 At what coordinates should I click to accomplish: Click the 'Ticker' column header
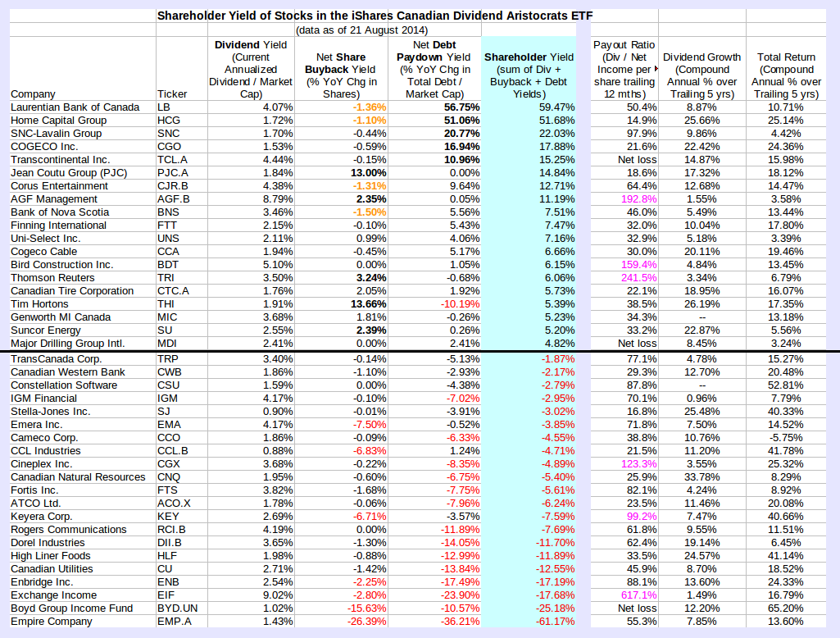click(x=172, y=93)
